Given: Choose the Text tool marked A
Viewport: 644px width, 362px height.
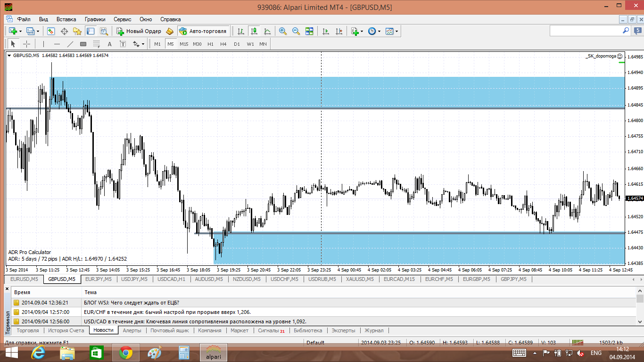Looking at the screenshot, I should pyautogui.click(x=109, y=44).
